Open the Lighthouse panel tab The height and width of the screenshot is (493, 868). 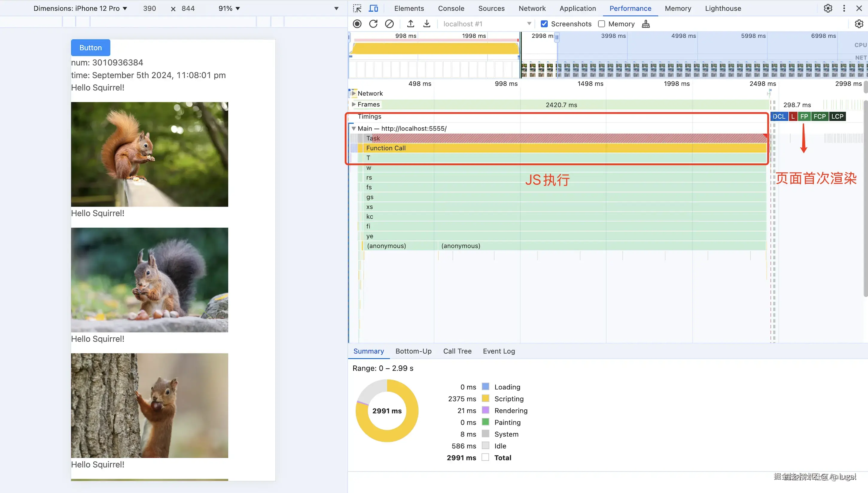(723, 8)
